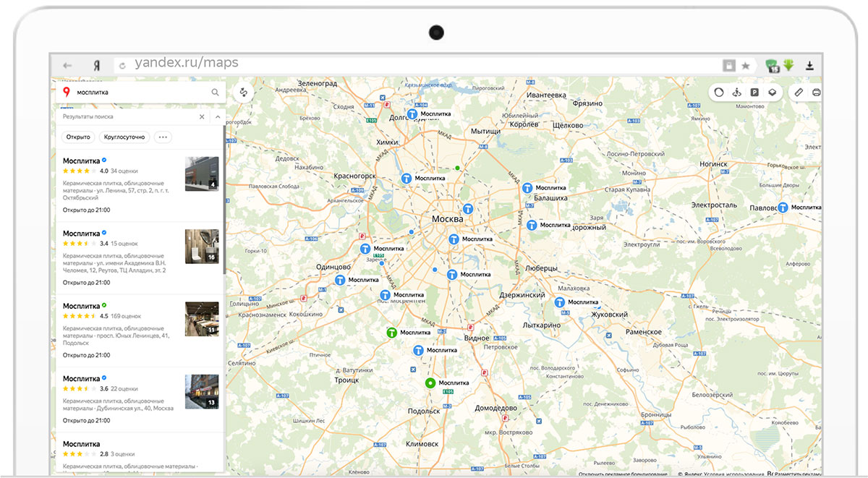Click the 'Ногинск' label on map
This screenshot has width=868, height=478.
[714, 164]
